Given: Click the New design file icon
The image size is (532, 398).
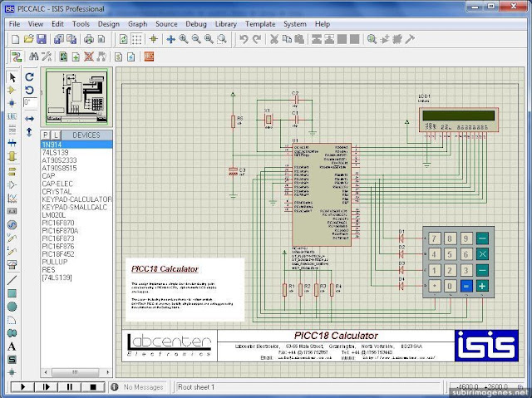Looking at the screenshot, I should pyautogui.click(x=15, y=39).
